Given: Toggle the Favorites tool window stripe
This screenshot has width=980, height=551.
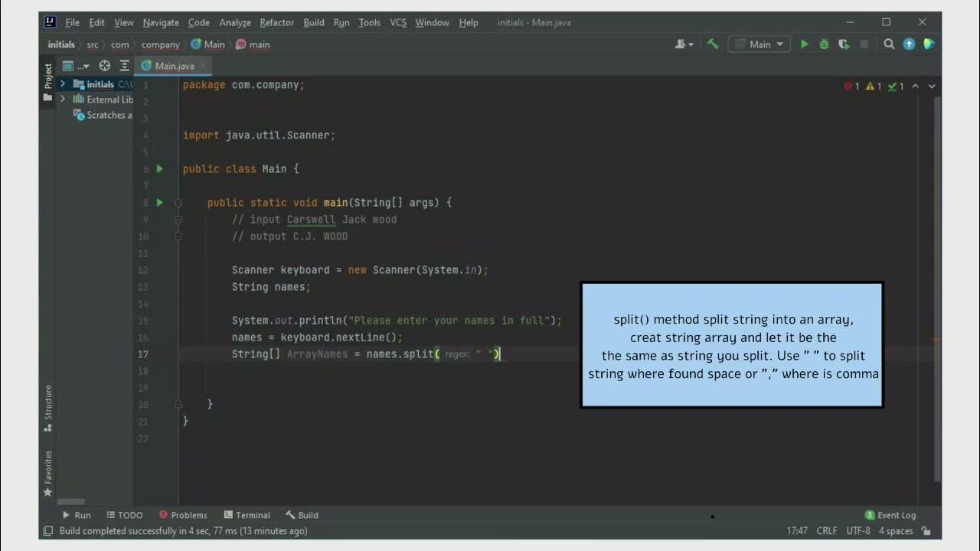Looking at the screenshot, I should click(47, 473).
